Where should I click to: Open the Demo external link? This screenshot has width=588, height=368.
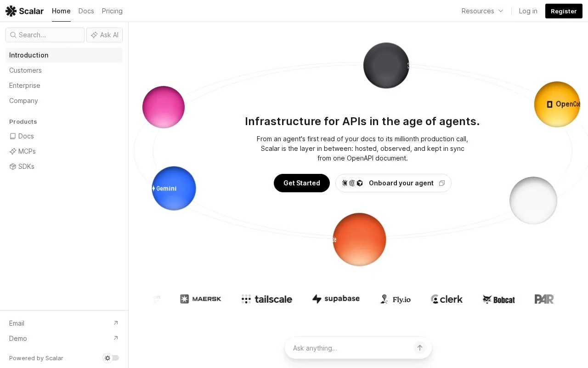coord(64,339)
